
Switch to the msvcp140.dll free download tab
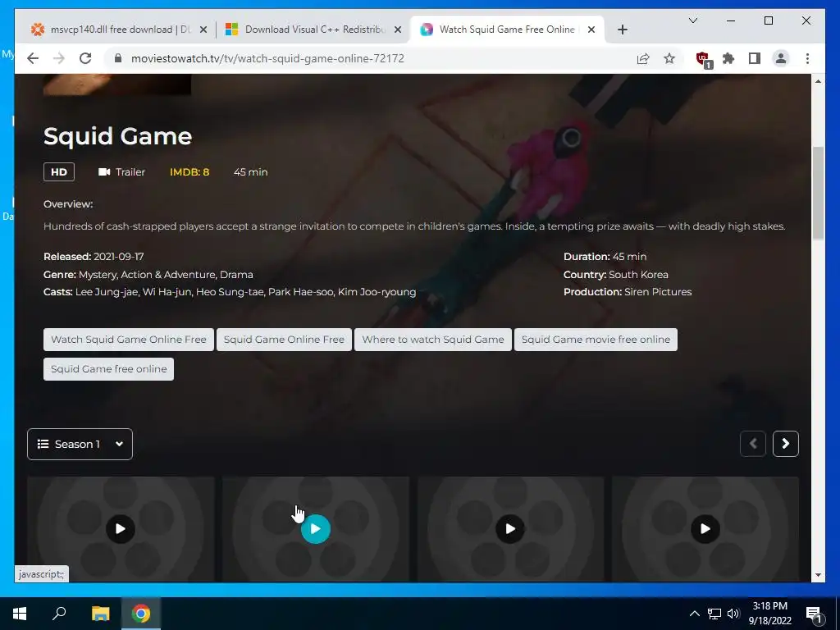tap(120, 30)
